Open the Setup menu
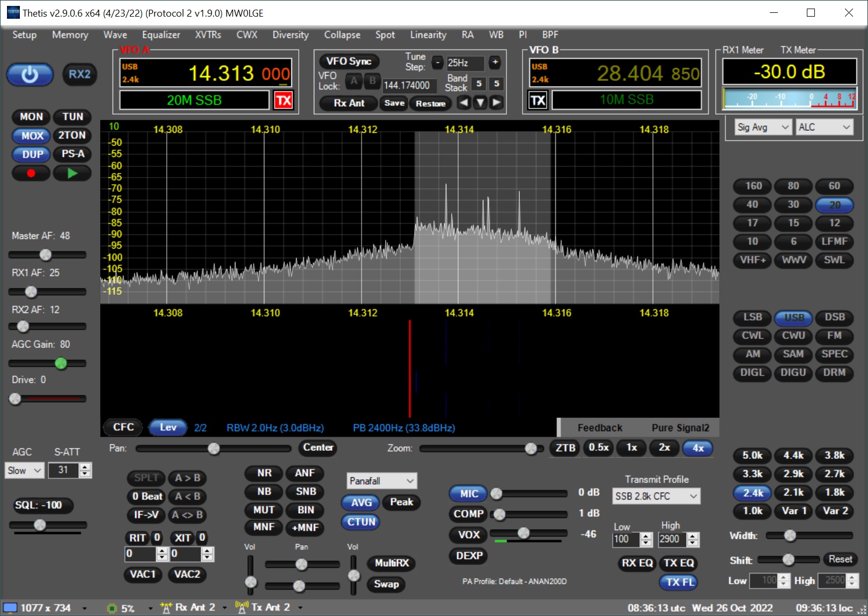The image size is (868, 616). pyautogui.click(x=23, y=34)
